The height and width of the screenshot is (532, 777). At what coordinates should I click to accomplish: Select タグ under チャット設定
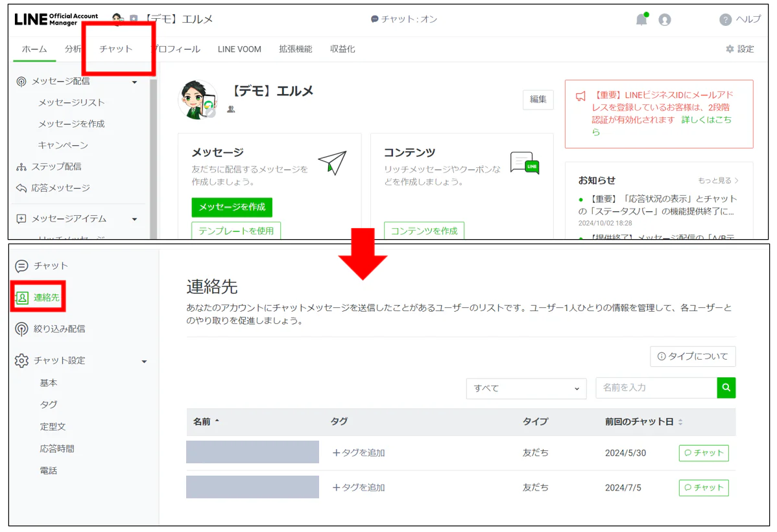49,405
